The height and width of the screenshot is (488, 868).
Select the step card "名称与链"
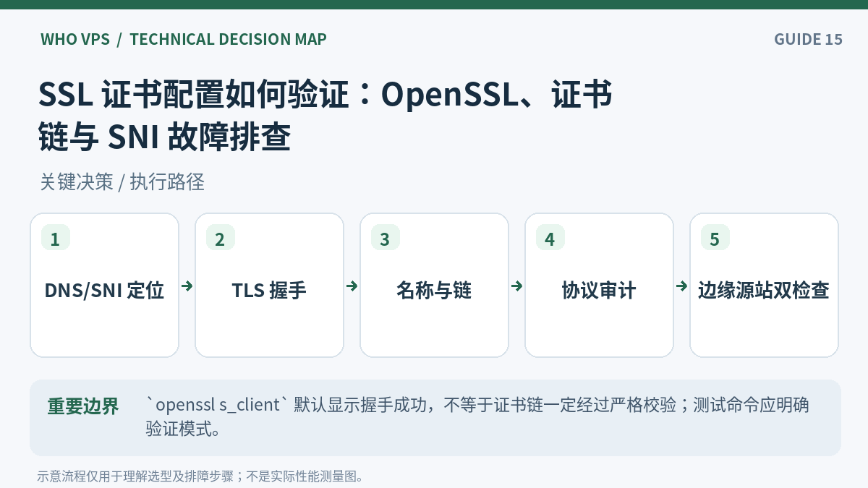tap(434, 285)
